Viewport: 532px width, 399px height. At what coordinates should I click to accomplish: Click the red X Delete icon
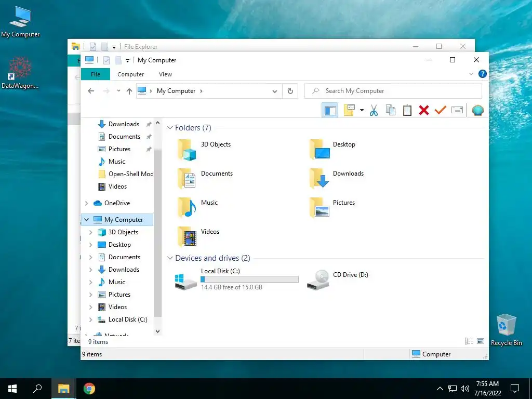coord(424,110)
